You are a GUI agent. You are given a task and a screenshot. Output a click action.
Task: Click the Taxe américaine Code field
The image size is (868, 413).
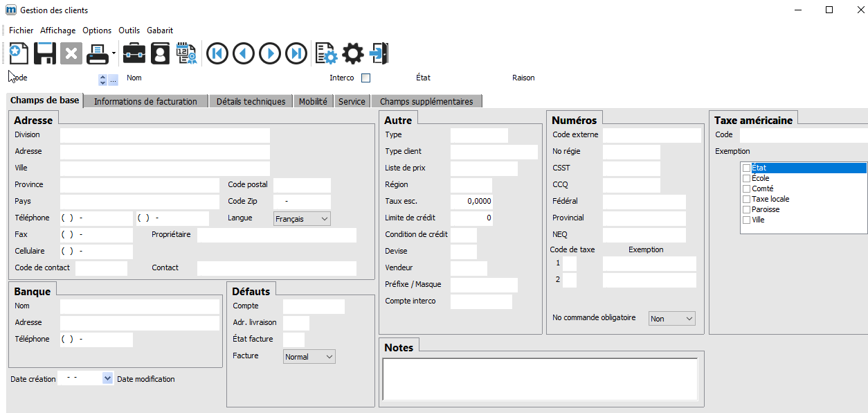click(x=804, y=135)
